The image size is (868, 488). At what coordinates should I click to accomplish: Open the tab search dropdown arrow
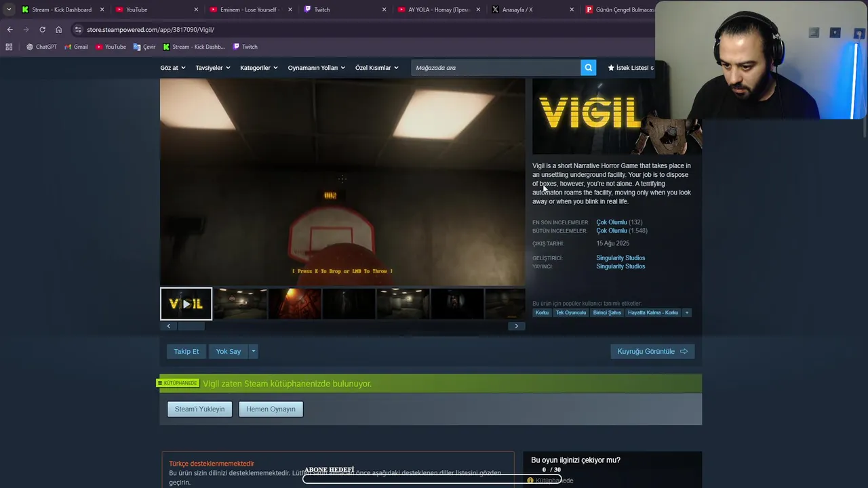pyautogui.click(x=8, y=9)
